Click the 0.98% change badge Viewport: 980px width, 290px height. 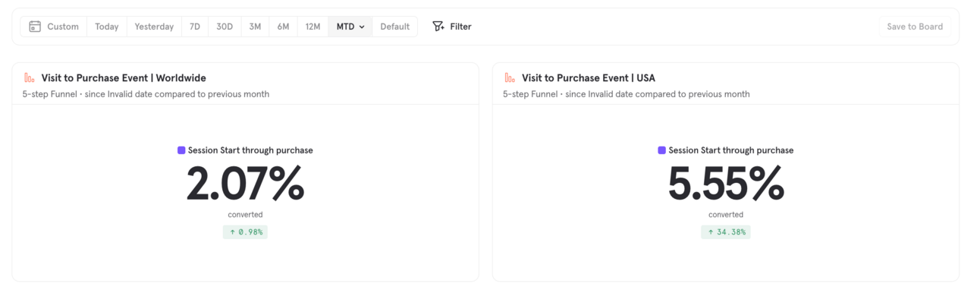click(245, 232)
